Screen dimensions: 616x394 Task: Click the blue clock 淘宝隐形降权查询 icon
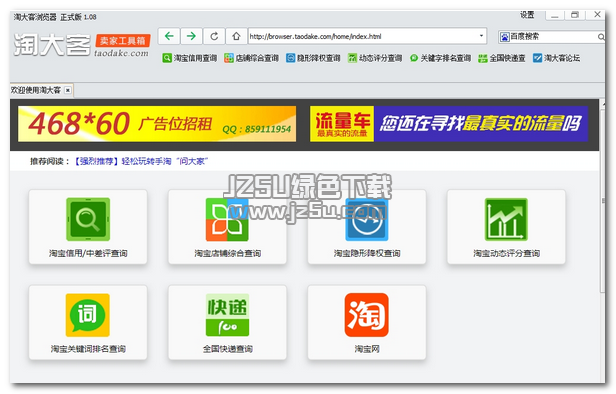coord(367,219)
